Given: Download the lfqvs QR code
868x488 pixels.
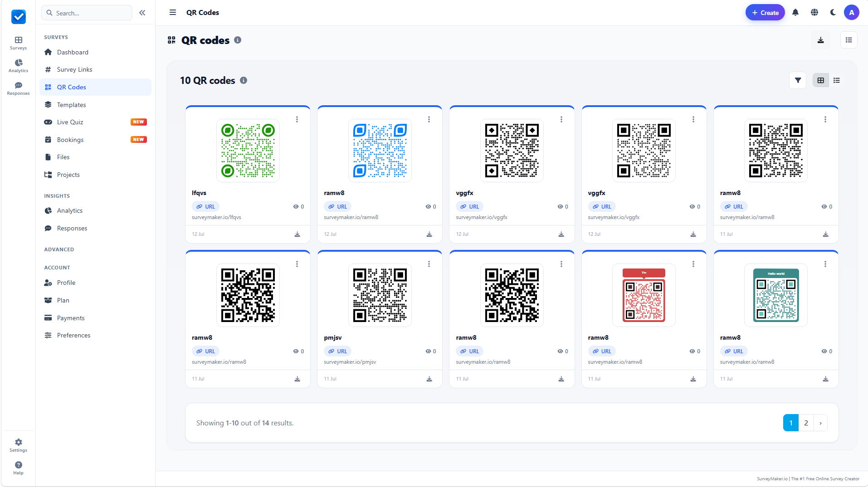Looking at the screenshot, I should tap(297, 234).
